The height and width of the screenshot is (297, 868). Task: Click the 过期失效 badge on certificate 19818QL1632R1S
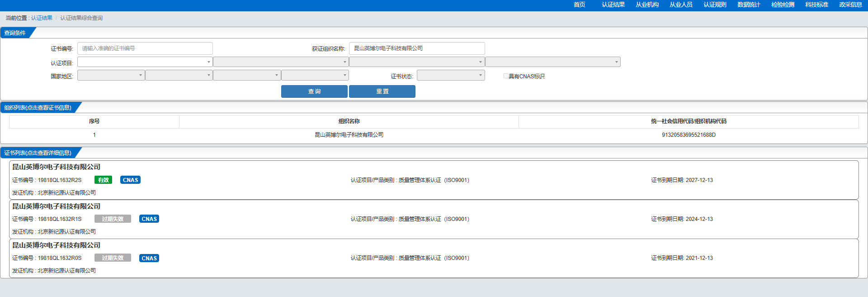(x=113, y=219)
